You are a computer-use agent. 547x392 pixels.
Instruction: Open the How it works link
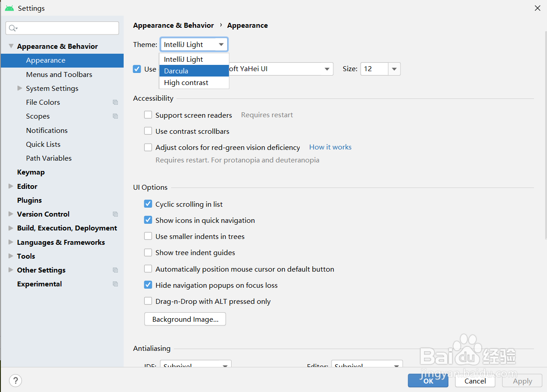(330, 147)
